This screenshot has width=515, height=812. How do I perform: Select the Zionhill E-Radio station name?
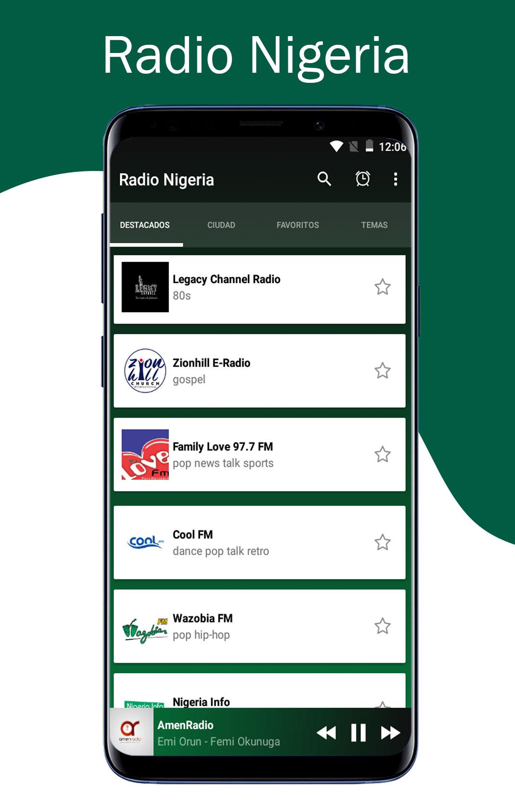(212, 363)
